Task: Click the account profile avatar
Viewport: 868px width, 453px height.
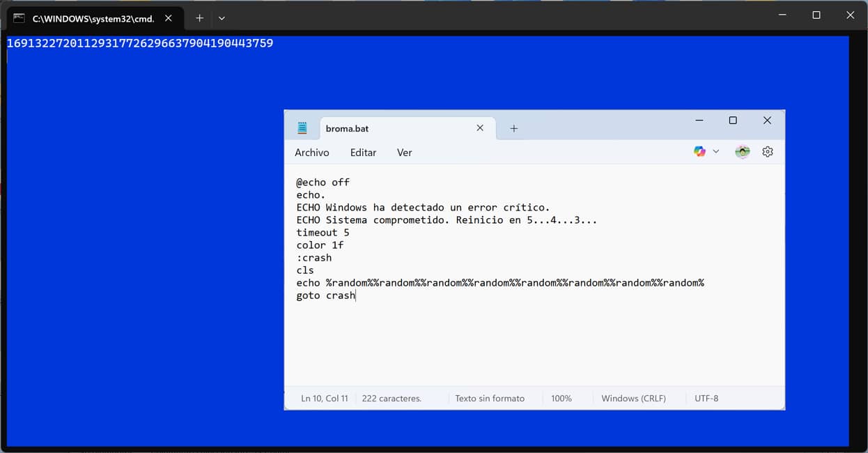Action: (742, 151)
